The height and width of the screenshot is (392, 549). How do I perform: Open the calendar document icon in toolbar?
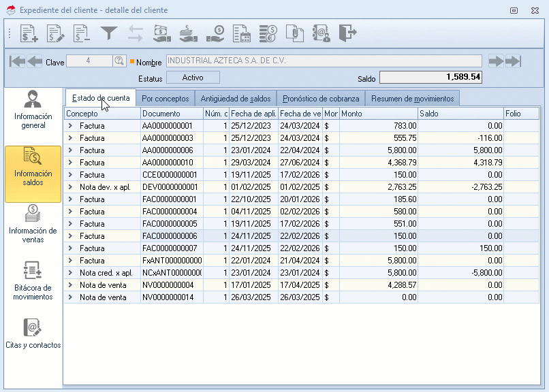pyautogui.click(x=242, y=33)
